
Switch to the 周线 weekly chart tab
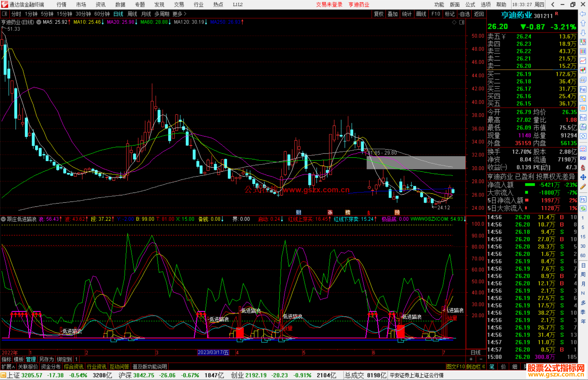(x=132, y=14)
